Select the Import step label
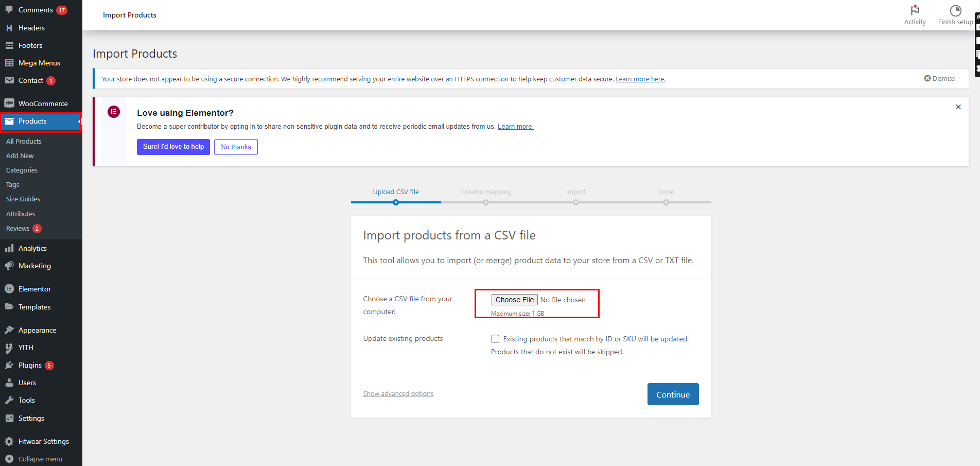Image resolution: width=980 pixels, height=466 pixels. pos(576,192)
